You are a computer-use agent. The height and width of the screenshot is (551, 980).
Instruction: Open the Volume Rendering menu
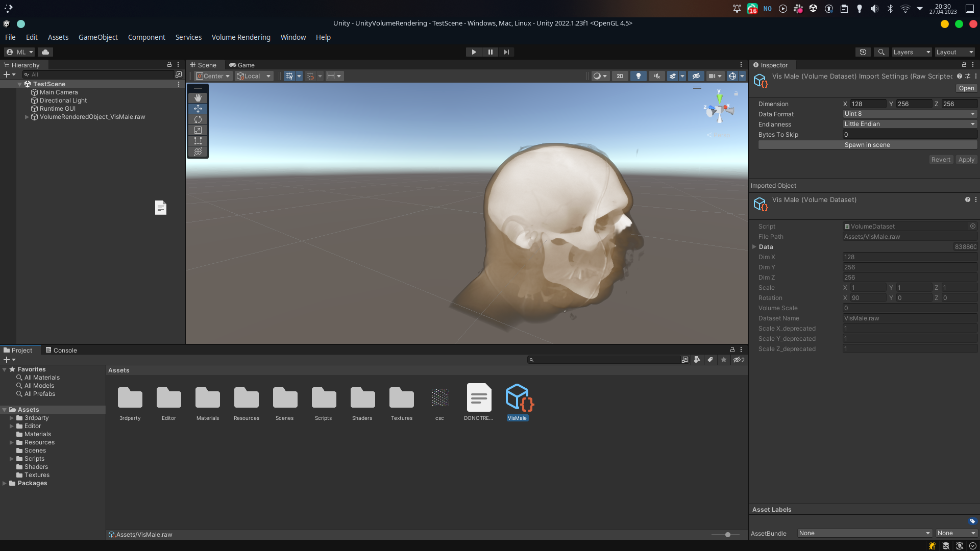pos(241,37)
